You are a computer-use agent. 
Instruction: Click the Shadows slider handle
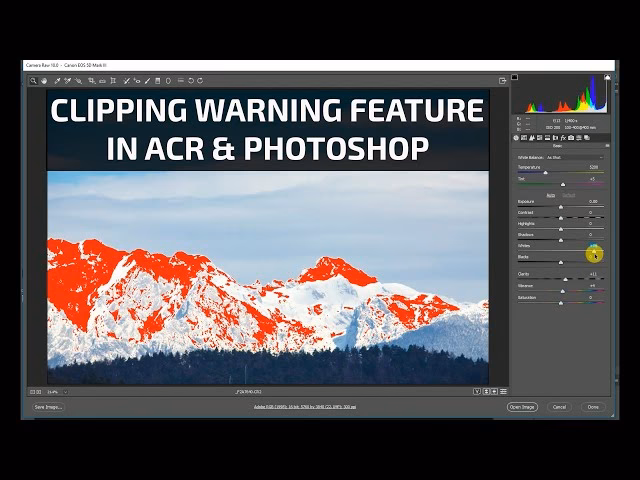561,240
